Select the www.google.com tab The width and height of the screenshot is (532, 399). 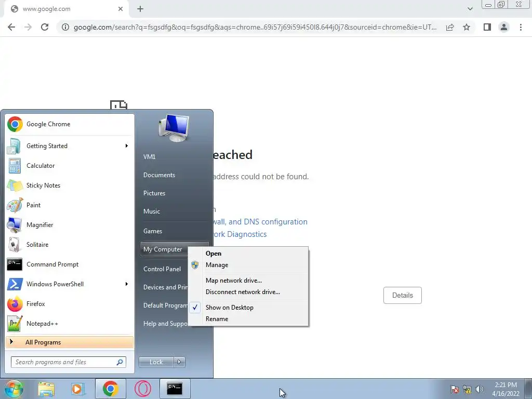coord(66,9)
